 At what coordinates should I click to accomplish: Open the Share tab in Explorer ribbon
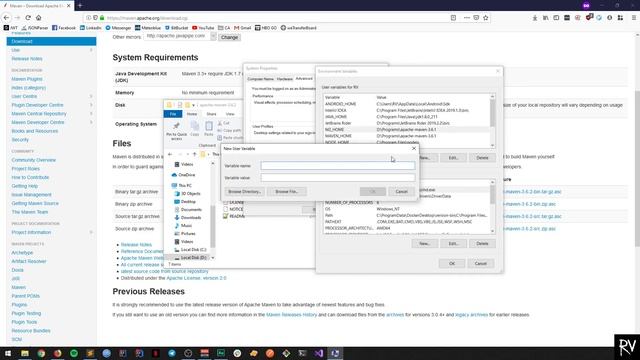click(211, 114)
